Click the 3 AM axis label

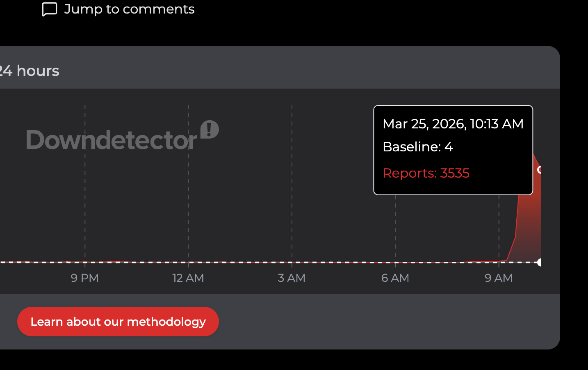291,278
